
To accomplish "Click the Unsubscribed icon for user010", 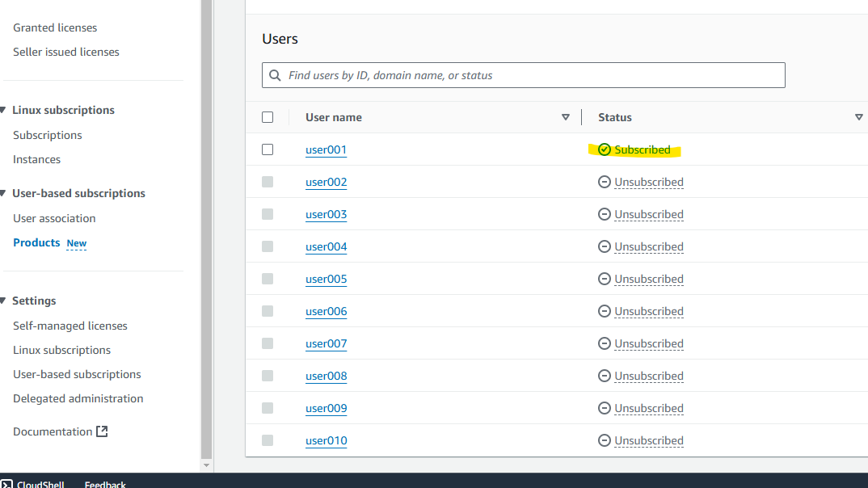I will (x=604, y=440).
